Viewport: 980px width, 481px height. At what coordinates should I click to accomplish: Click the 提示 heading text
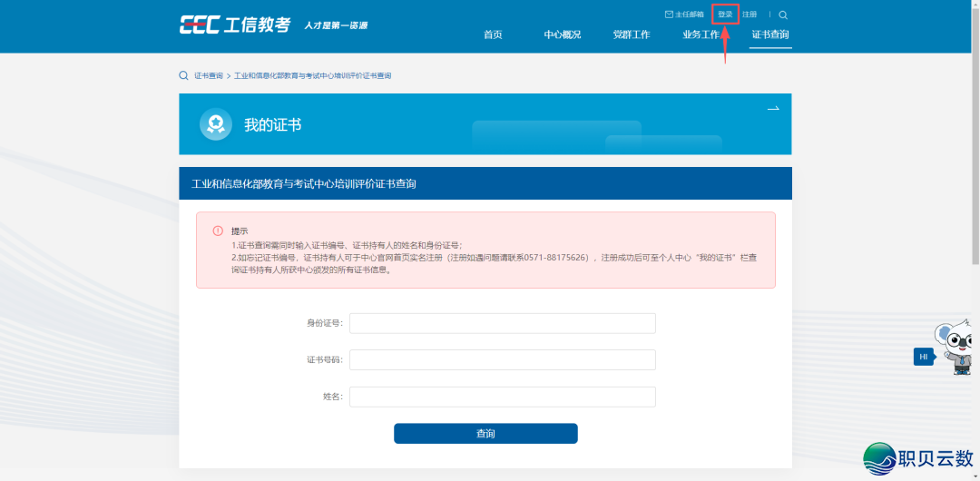(240, 231)
